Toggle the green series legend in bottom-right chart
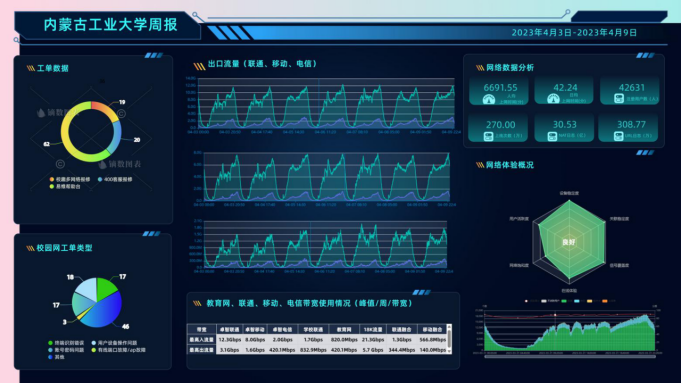 564,301
